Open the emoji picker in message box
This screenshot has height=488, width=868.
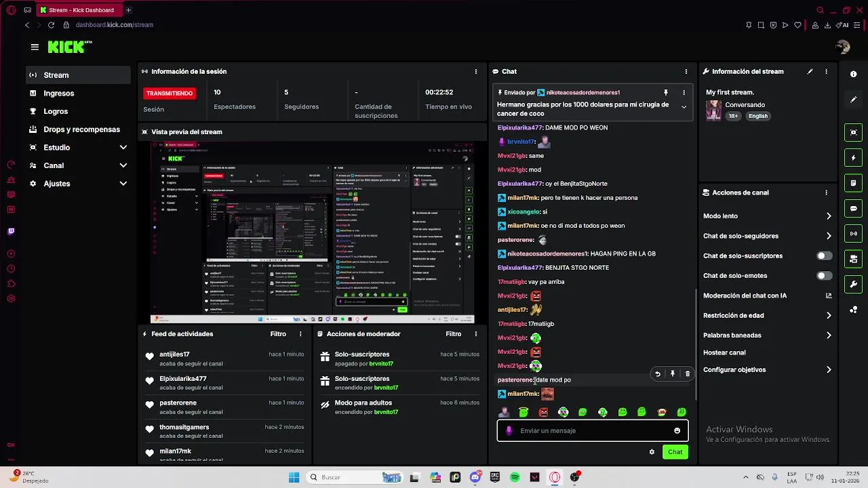677,430
